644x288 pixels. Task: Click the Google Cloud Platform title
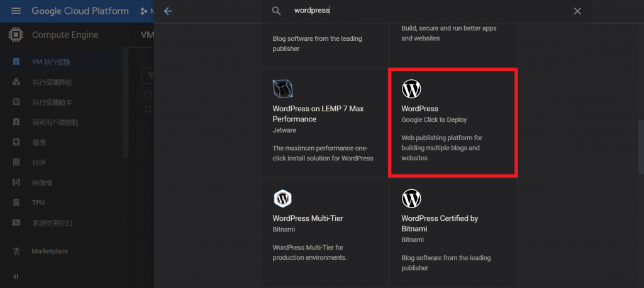tap(80, 11)
